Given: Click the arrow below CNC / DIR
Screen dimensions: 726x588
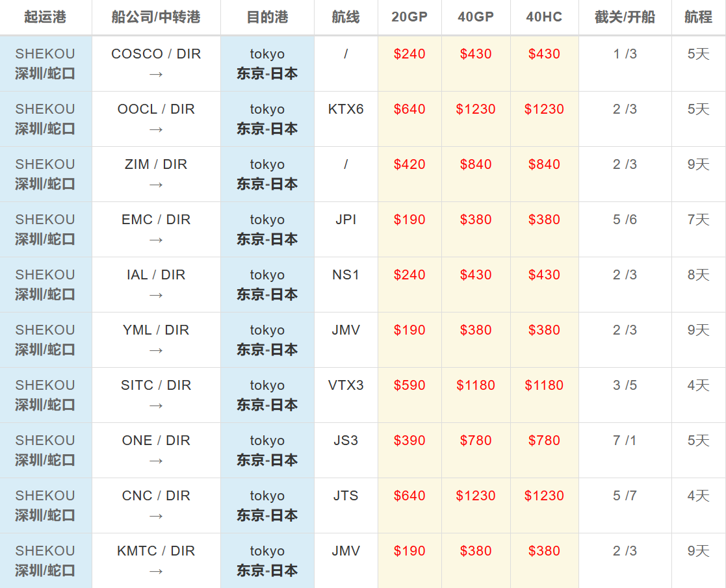Looking at the screenshot, I should [156, 516].
